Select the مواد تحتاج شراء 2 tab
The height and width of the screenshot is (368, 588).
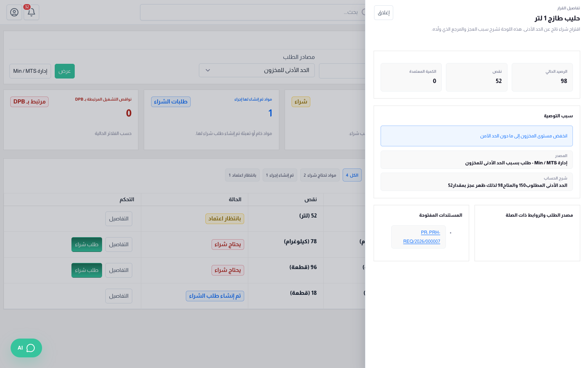click(320, 175)
